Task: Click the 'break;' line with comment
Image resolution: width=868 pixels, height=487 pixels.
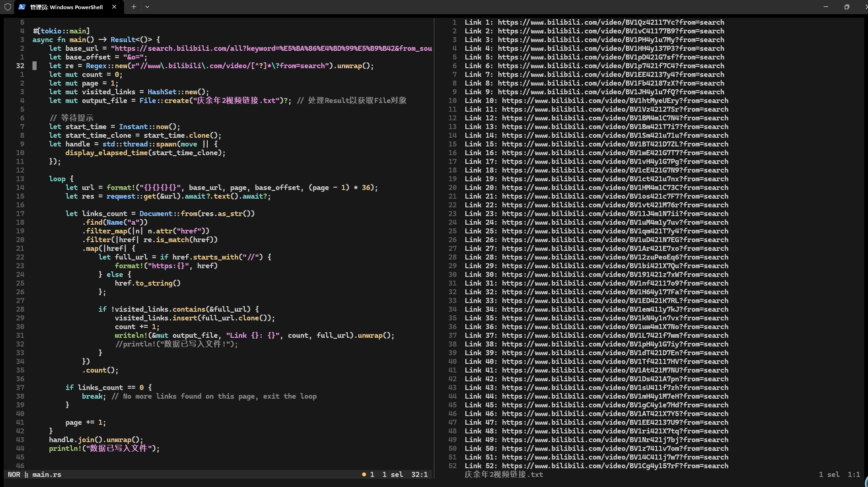Action: point(199,396)
